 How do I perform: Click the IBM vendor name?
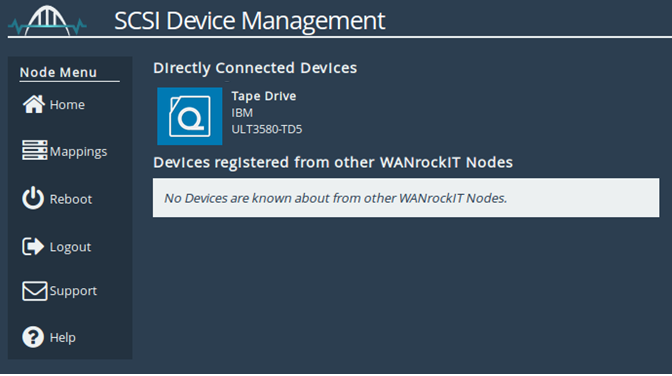[242, 113]
